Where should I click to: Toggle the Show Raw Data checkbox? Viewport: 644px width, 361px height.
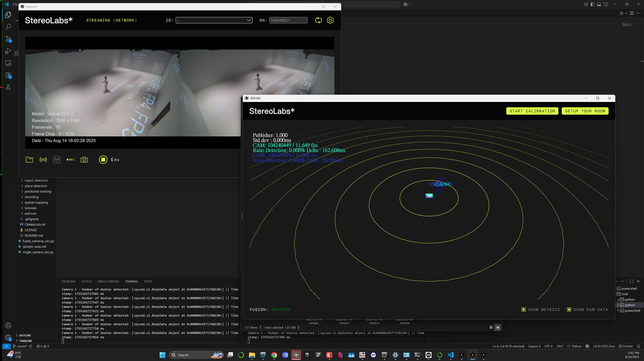[x=569, y=310]
